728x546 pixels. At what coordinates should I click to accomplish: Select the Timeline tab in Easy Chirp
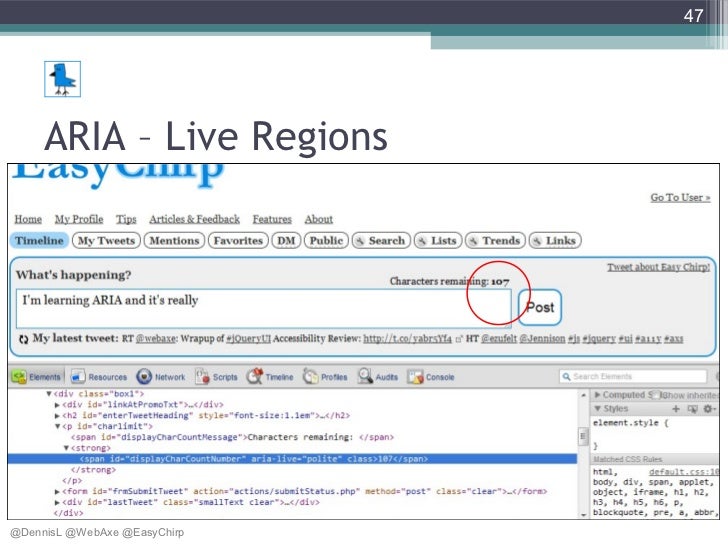pyautogui.click(x=39, y=240)
